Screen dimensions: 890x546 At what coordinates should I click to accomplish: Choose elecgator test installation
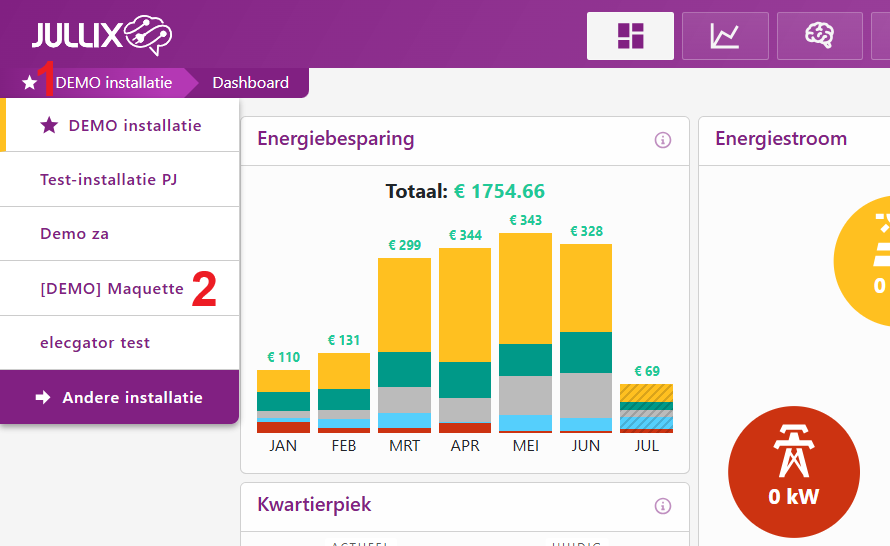pos(95,343)
